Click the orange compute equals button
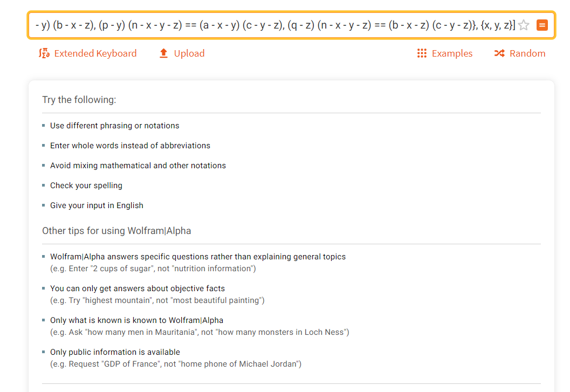The height and width of the screenshot is (392, 570). 542,25
